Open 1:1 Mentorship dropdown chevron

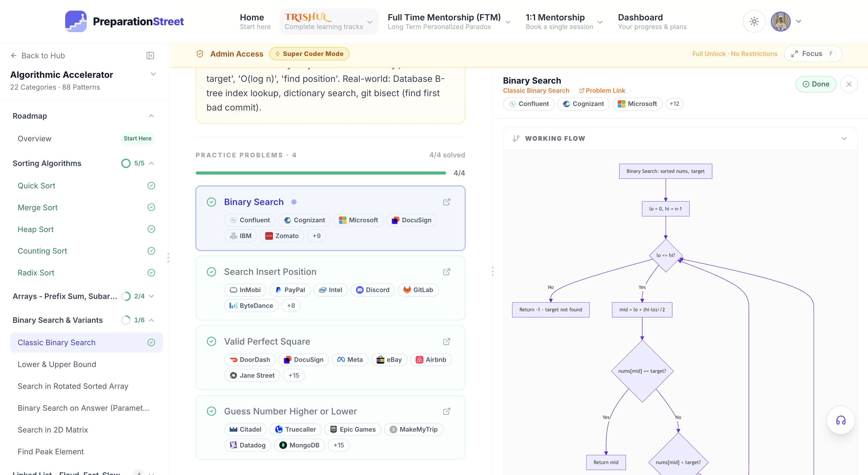pos(600,22)
